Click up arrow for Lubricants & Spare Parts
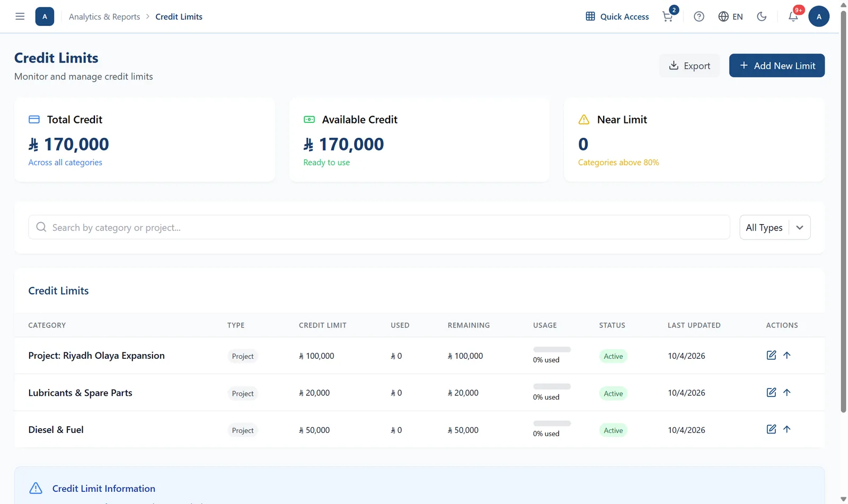The image size is (848, 504). pyautogui.click(x=787, y=392)
